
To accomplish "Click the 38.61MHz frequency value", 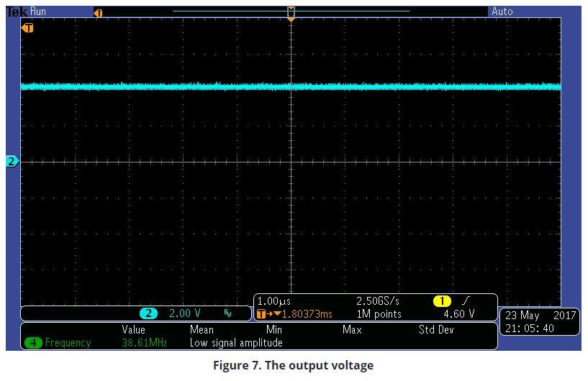I will pos(144,342).
